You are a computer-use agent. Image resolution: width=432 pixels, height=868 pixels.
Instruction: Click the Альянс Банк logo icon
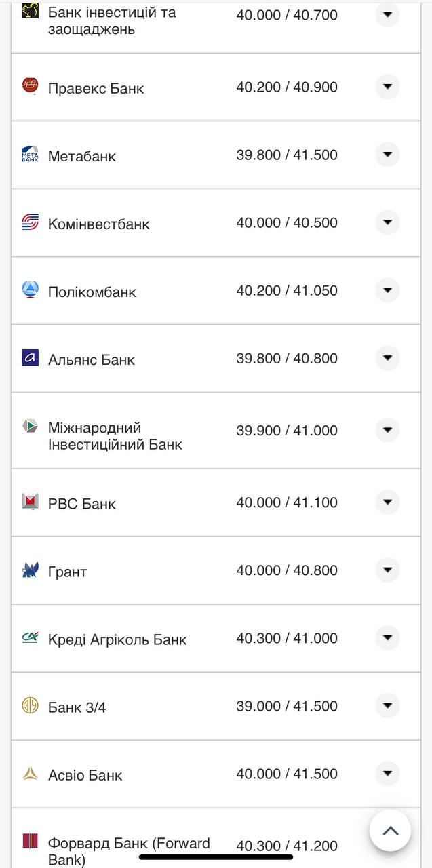[x=30, y=357]
